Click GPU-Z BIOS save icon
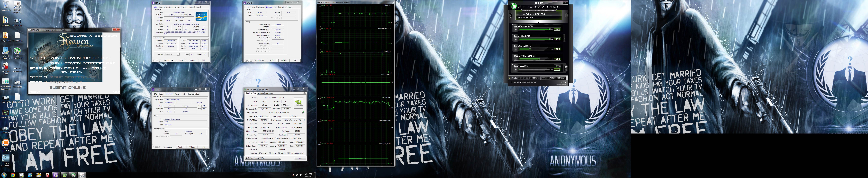This screenshot has width=868, height=178. click(303, 112)
